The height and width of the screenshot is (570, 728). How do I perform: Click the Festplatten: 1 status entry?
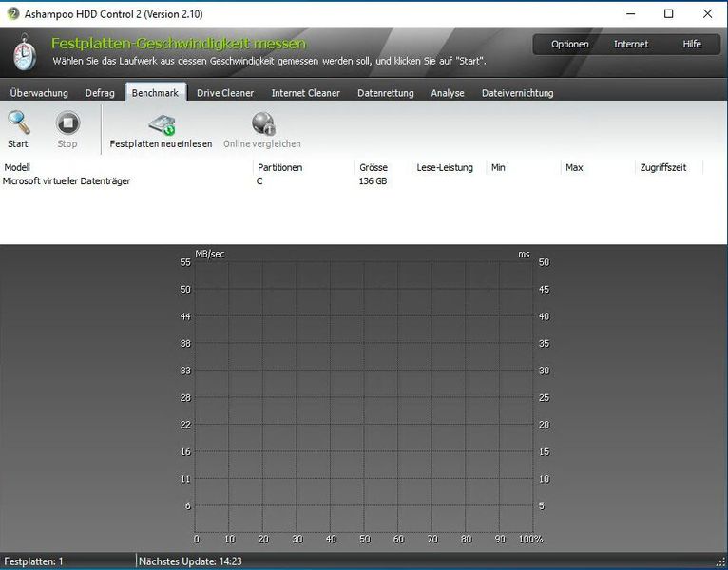click(x=33, y=561)
